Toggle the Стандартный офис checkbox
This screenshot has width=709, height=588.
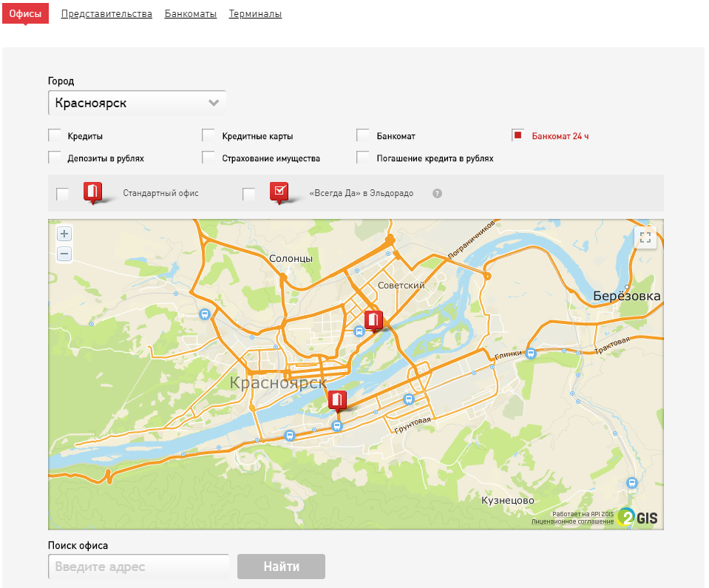(x=63, y=194)
